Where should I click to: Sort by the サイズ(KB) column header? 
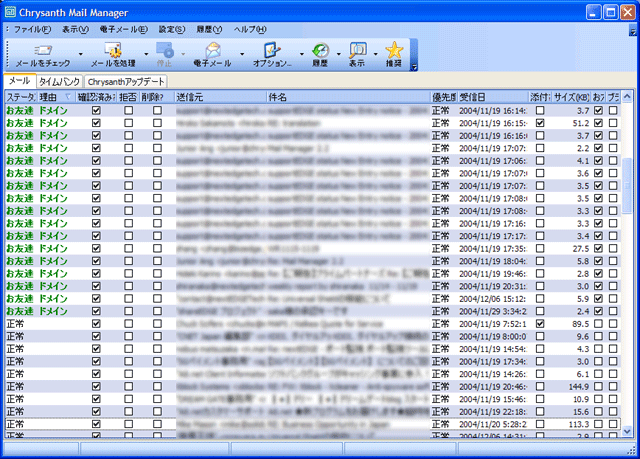click(572, 97)
